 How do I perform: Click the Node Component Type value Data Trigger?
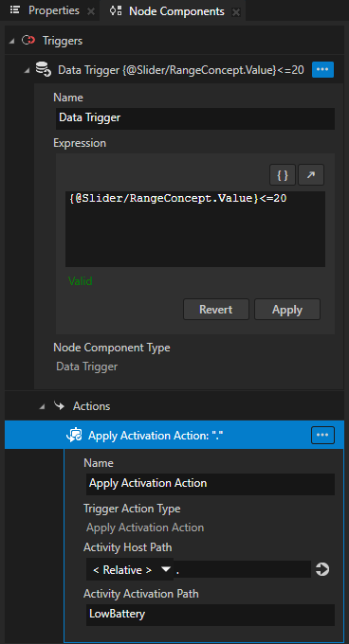86,367
